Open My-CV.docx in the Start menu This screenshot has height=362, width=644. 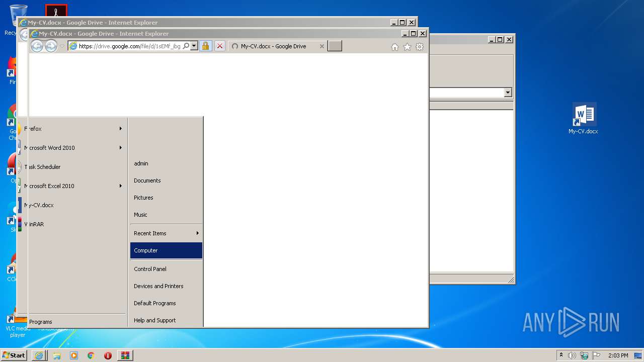72,205
